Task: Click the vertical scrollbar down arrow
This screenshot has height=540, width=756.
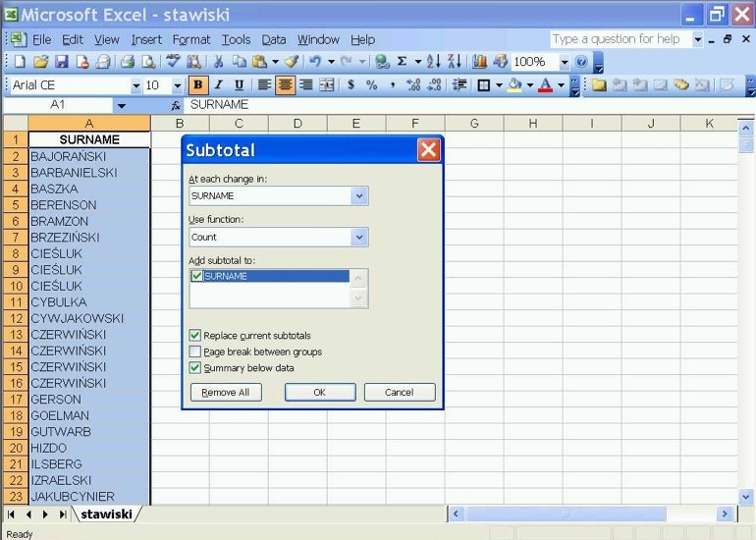Action: pos(745,496)
